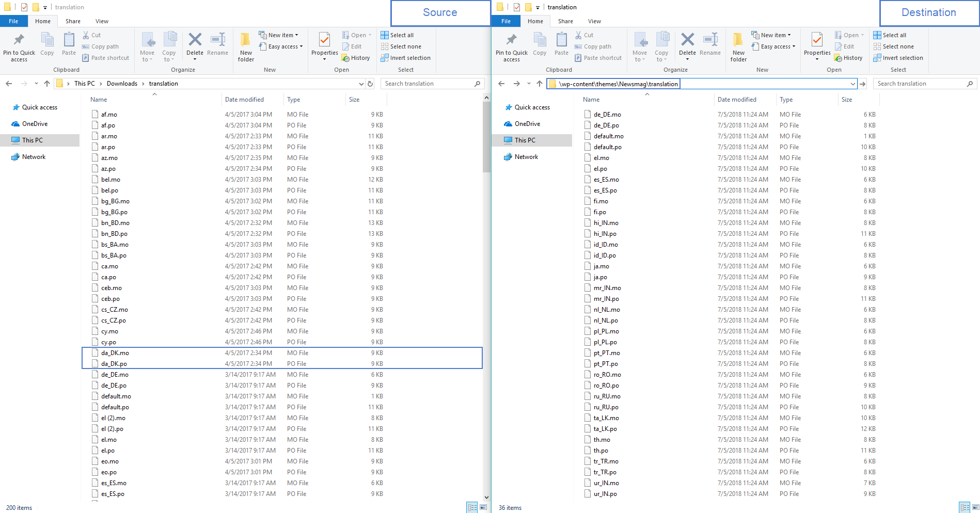Open Share tab in Destination window

[x=565, y=21]
